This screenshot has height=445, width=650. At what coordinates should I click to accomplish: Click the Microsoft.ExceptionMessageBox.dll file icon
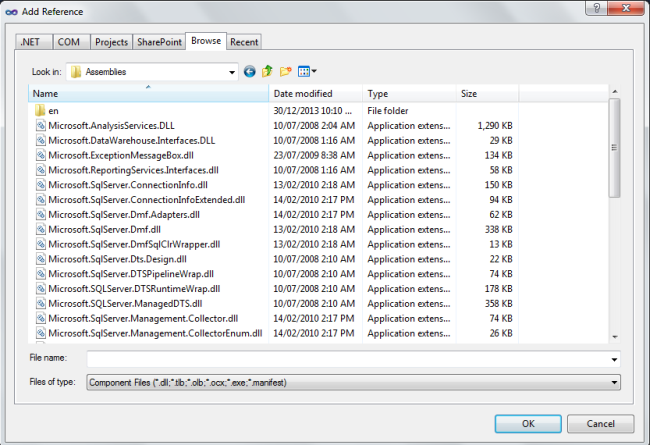41,155
